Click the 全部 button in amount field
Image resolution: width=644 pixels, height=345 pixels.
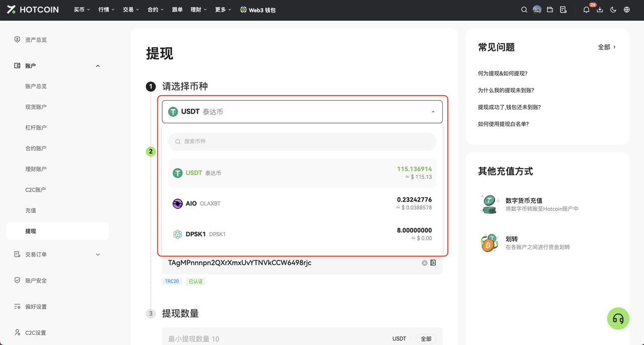coord(426,339)
